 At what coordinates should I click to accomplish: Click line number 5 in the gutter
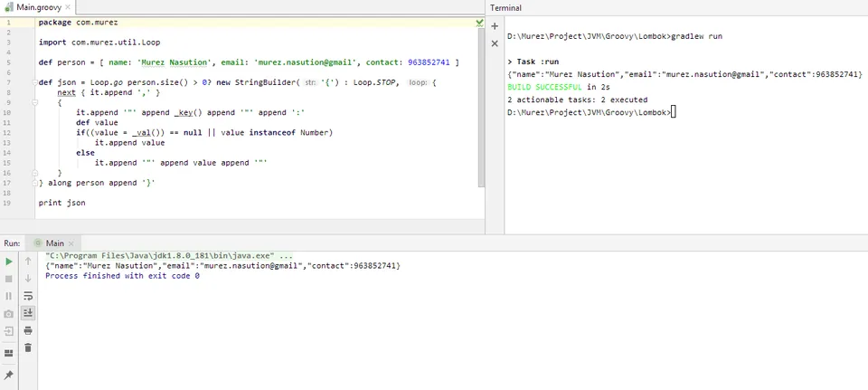8,62
